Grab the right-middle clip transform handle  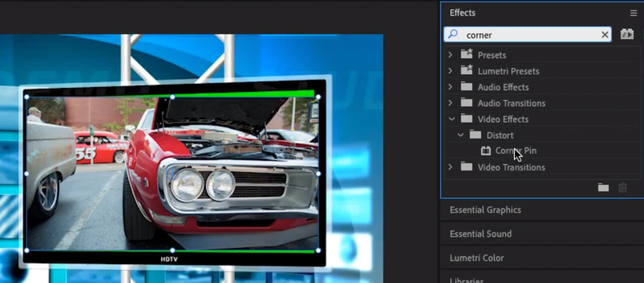318,174
